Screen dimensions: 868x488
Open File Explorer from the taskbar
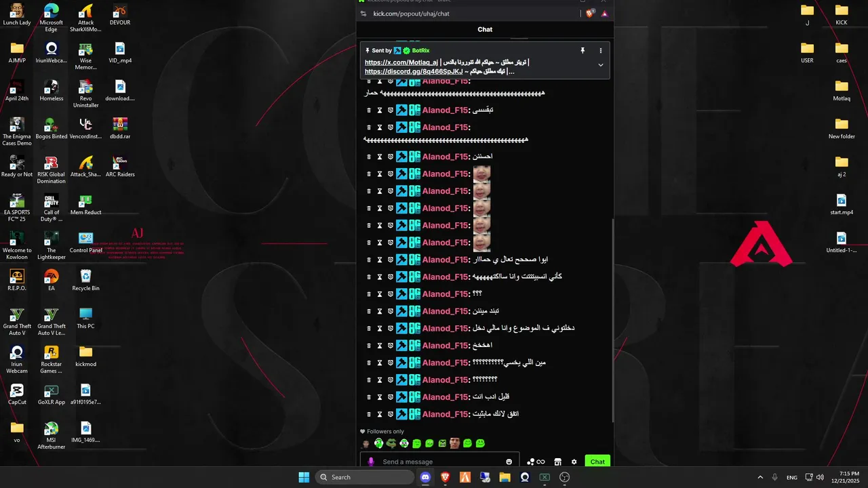(x=505, y=477)
